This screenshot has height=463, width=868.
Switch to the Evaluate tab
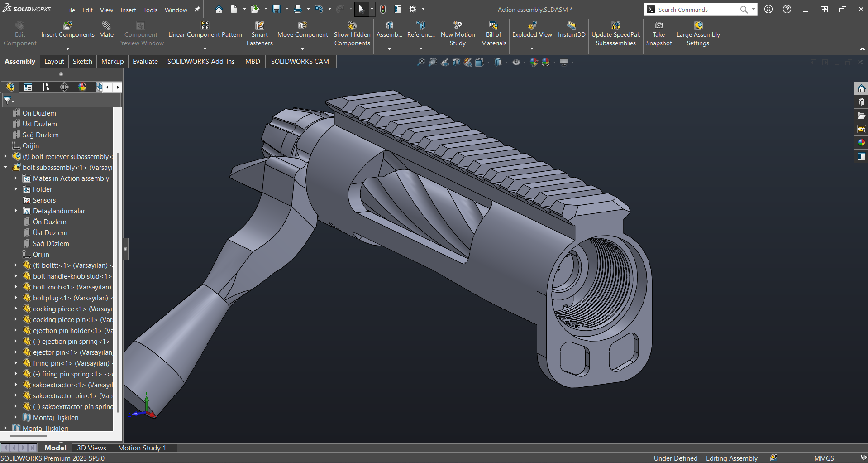coord(145,62)
